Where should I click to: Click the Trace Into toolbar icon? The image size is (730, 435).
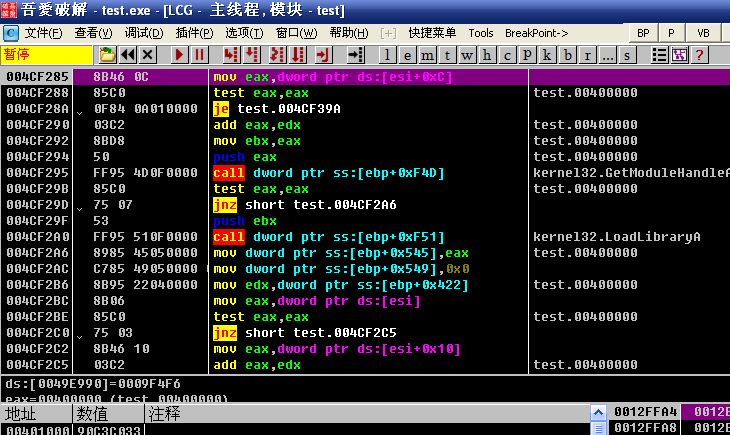[277, 55]
